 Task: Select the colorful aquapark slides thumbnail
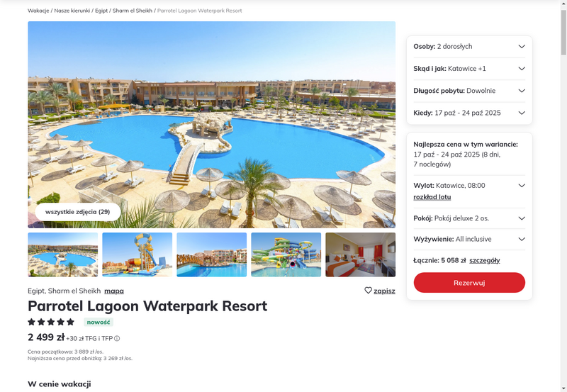click(286, 254)
